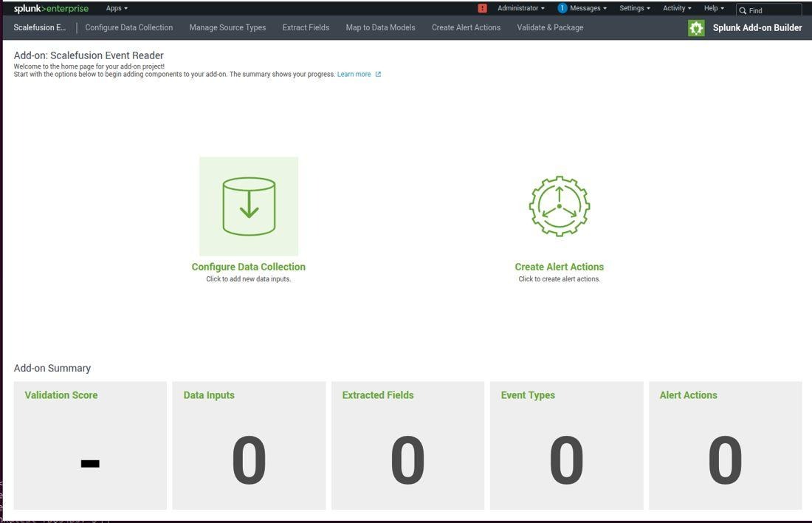812x523 pixels.
Task: Click the Splunk Add-on Builder gear logo
Action: click(696, 28)
